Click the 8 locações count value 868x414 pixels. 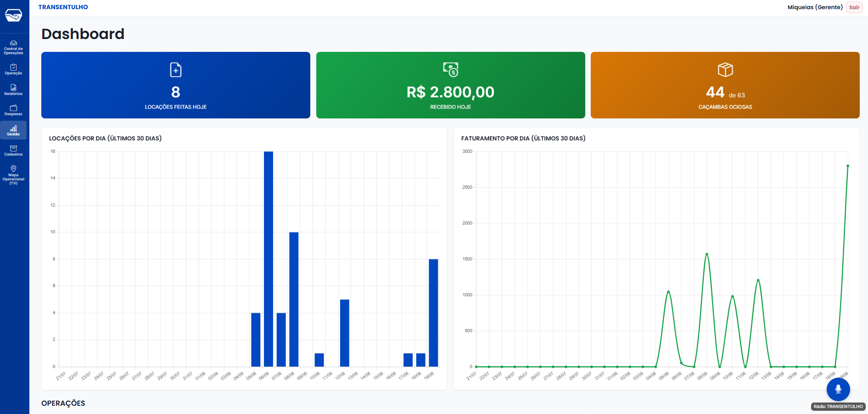tap(176, 92)
